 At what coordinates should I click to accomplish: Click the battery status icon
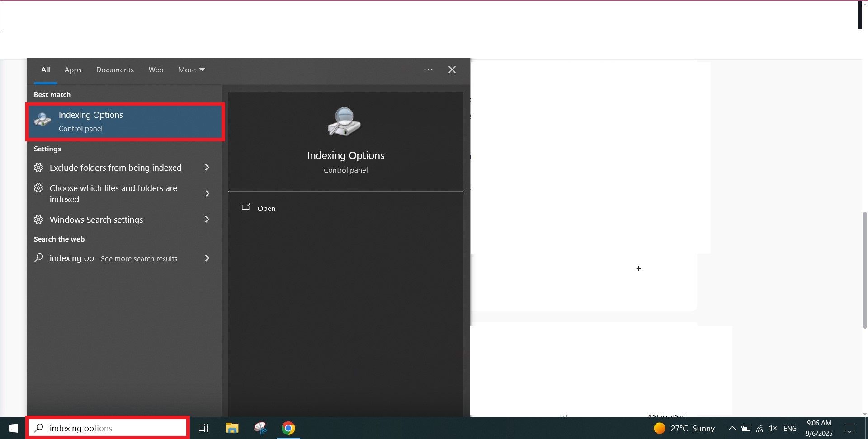pos(746,428)
